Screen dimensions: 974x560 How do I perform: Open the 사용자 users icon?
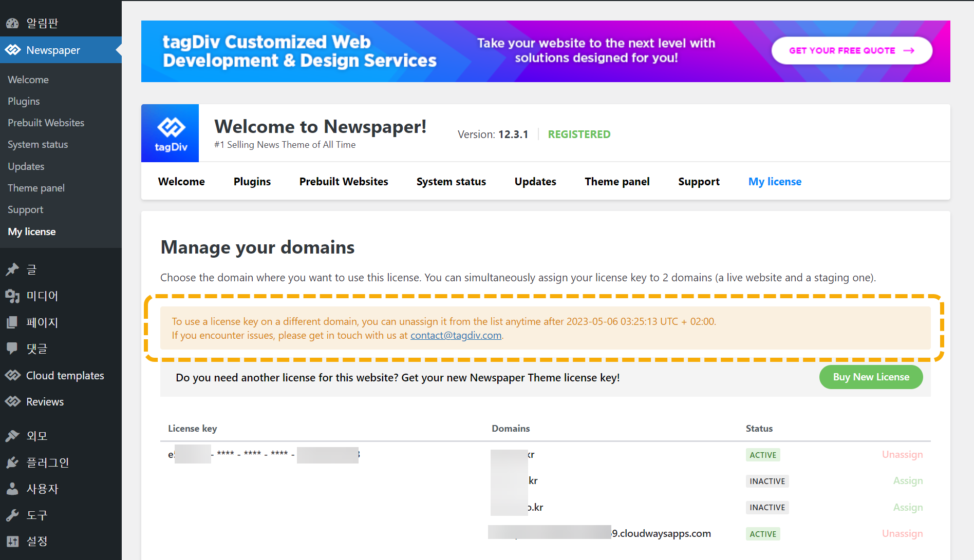coord(12,489)
